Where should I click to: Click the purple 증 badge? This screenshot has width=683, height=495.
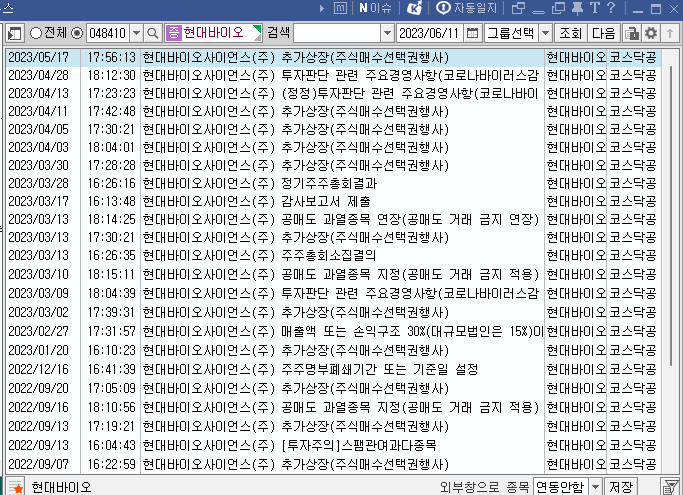coord(173,33)
